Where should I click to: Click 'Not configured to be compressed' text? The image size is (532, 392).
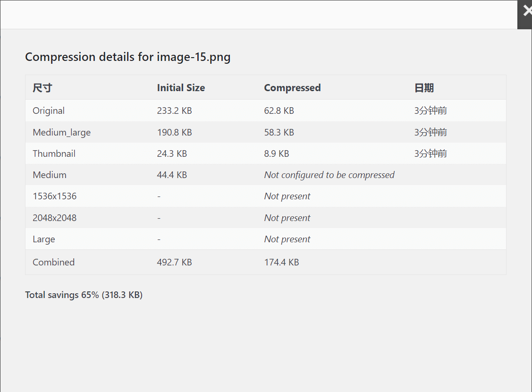click(329, 175)
